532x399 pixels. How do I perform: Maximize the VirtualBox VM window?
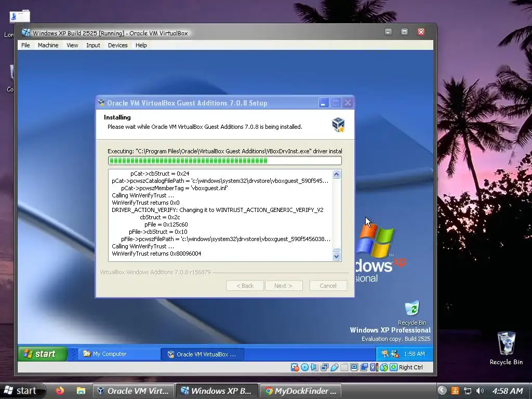[x=404, y=32]
